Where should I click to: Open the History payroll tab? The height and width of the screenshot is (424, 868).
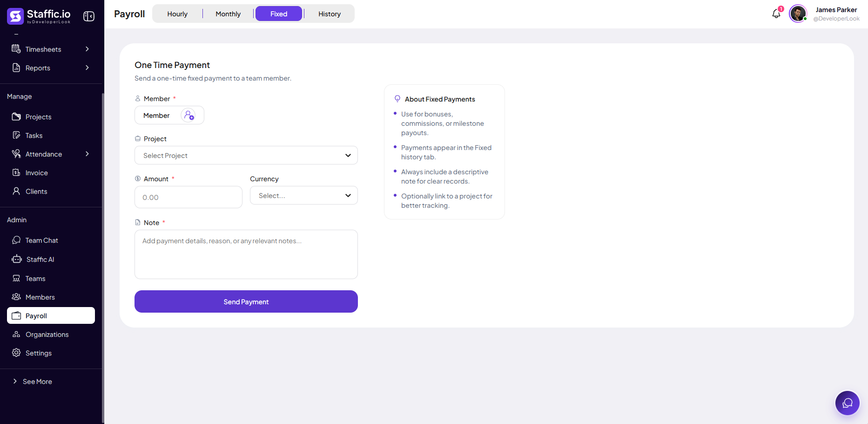coord(330,14)
